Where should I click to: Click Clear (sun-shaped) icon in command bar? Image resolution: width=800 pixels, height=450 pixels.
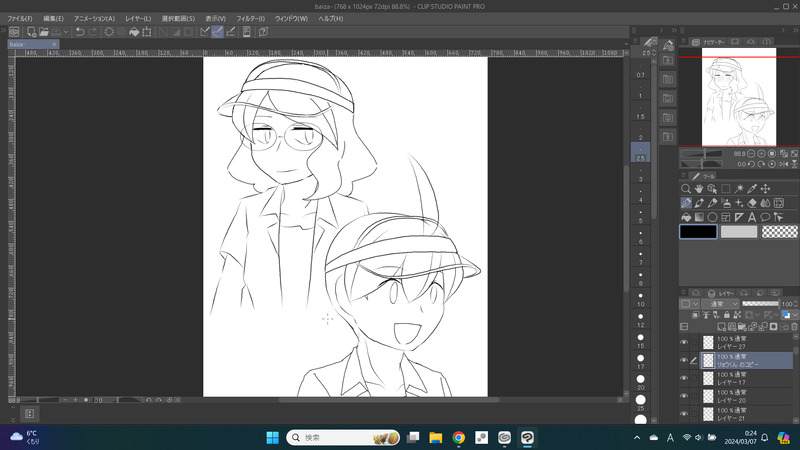pyautogui.click(x=109, y=32)
